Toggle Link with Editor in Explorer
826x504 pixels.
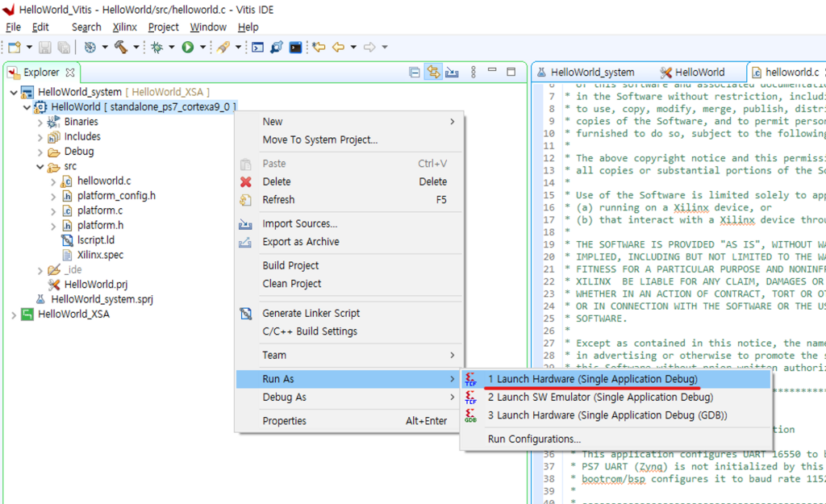[434, 73]
